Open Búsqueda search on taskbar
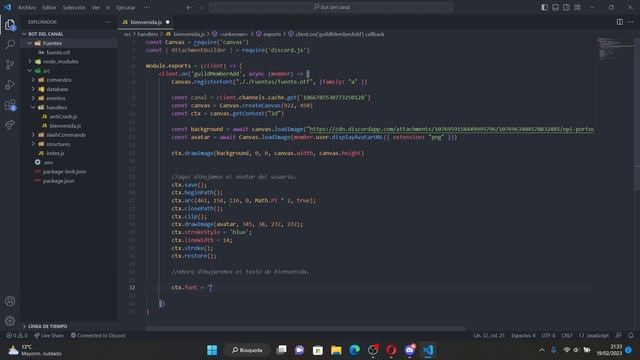Viewport: 640px width, 360px height. click(248, 350)
